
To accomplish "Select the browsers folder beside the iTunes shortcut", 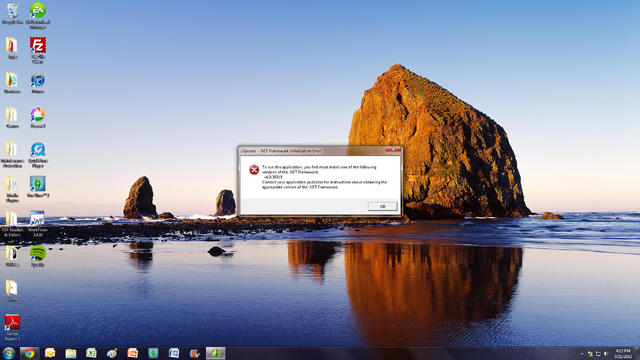I will coord(12,83).
